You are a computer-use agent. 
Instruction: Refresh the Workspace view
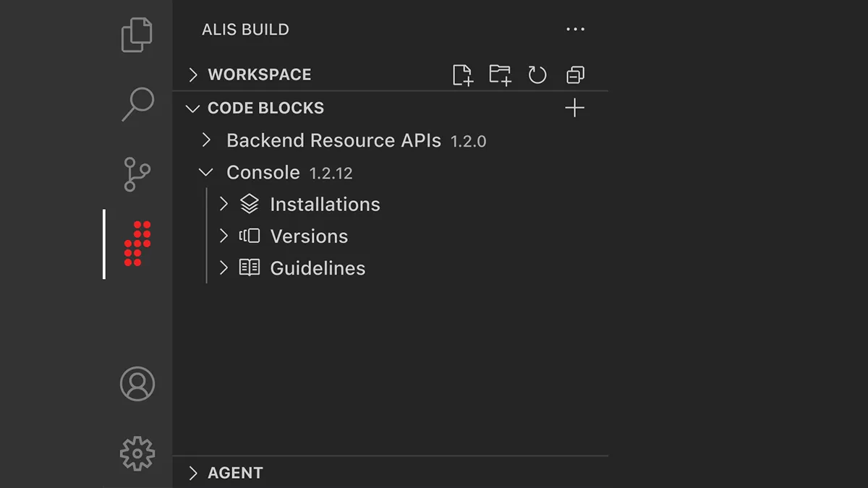537,74
